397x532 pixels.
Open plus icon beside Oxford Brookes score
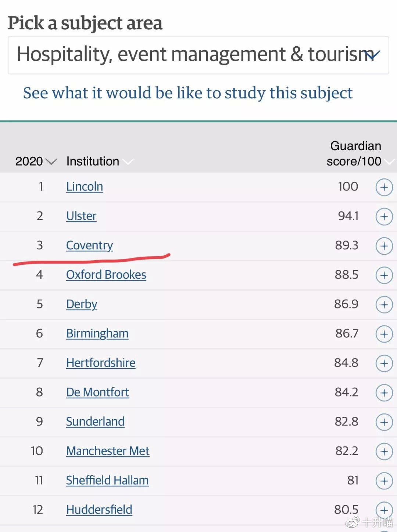[384, 275]
